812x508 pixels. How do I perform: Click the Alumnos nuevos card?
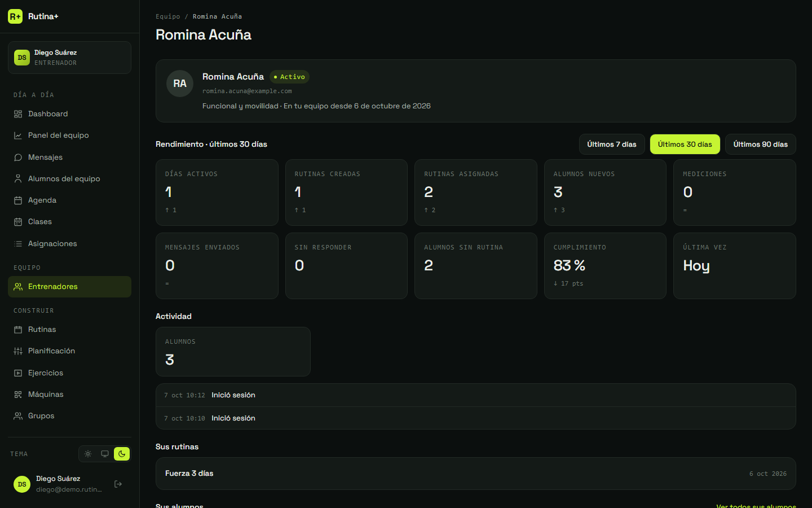coord(605,192)
